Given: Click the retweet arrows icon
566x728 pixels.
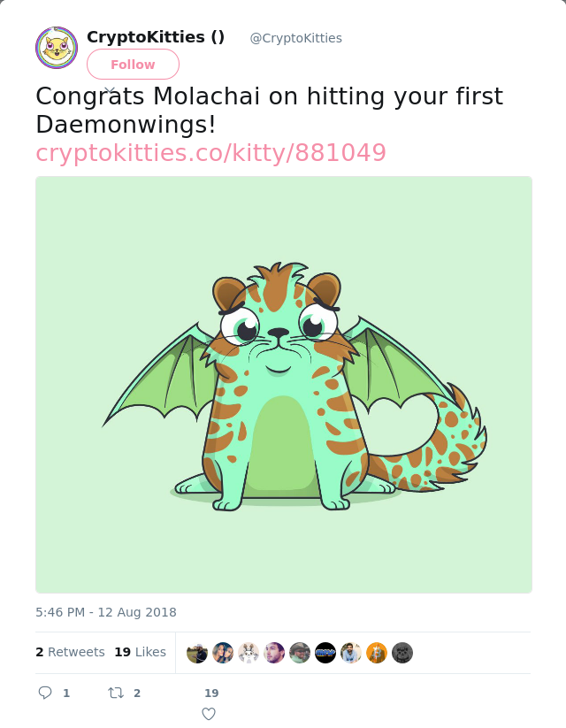Looking at the screenshot, I should tap(116, 693).
